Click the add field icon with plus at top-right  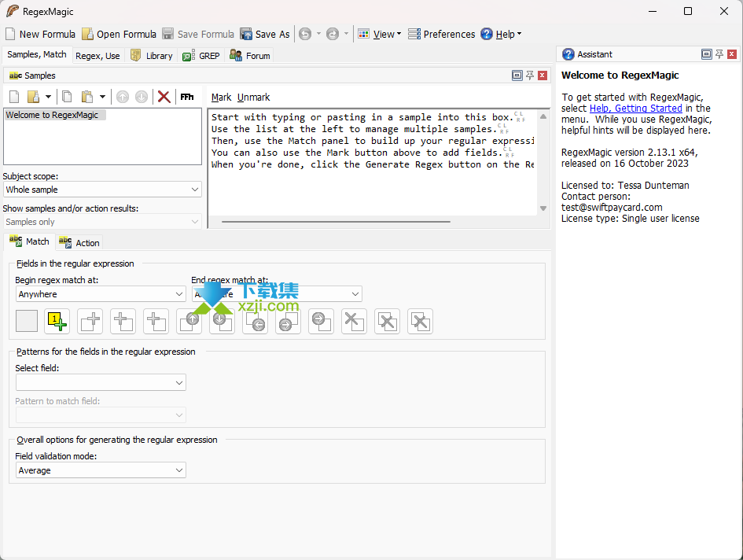pyautogui.click(x=90, y=321)
